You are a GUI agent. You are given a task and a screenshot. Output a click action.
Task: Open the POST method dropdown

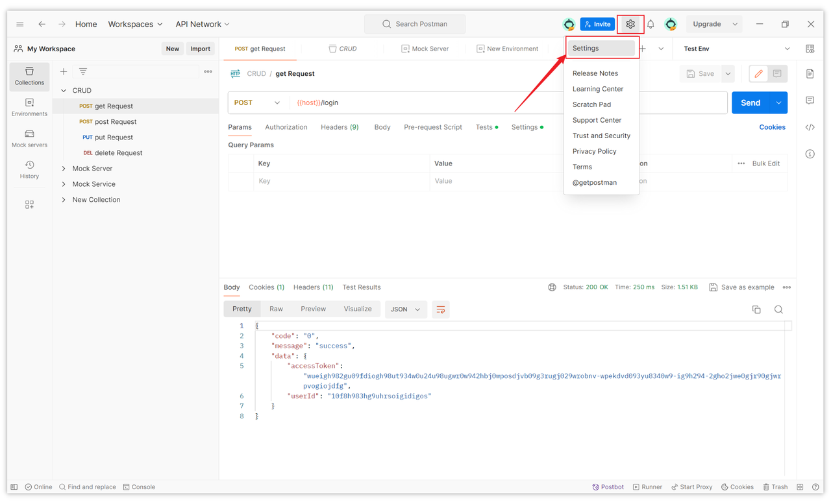257,102
